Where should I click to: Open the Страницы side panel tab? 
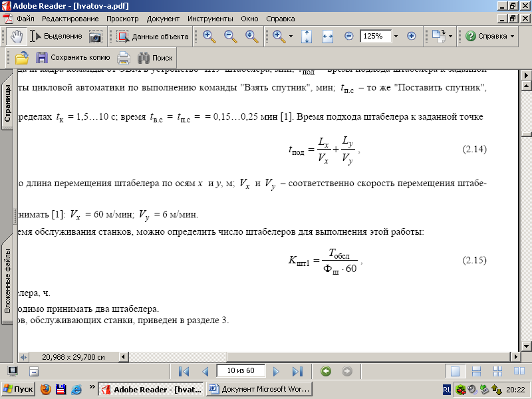click(7, 104)
